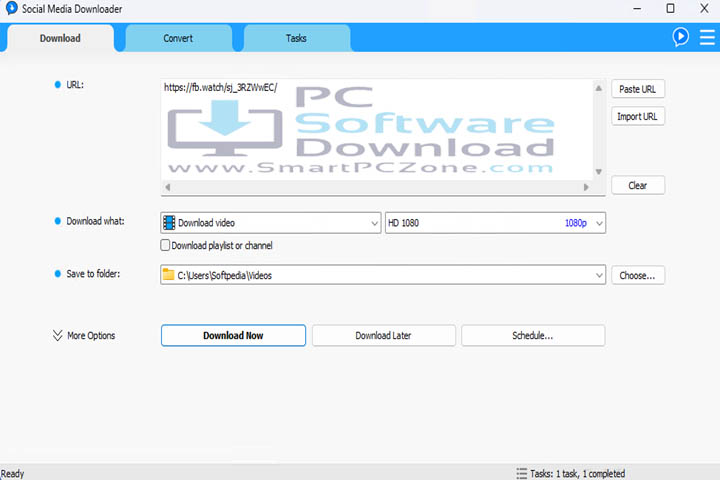
Task: Click the yellow folder icon in the save path
Action: (x=169, y=275)
